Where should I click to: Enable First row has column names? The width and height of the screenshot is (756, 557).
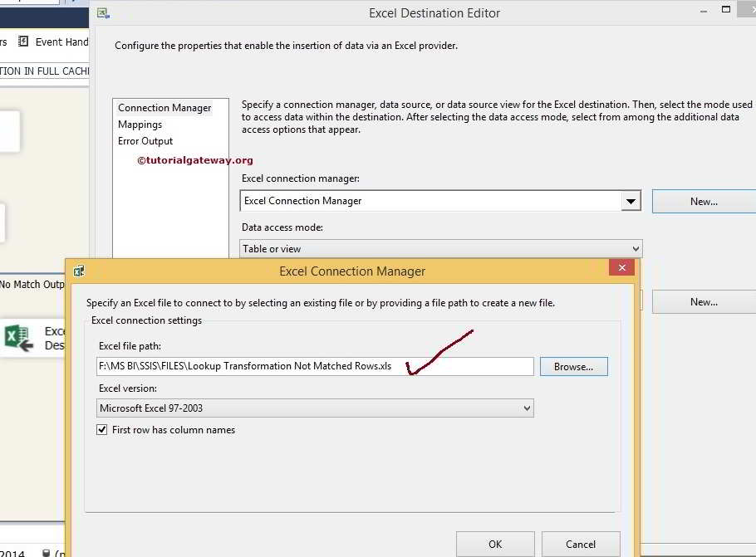click(102, 430)
